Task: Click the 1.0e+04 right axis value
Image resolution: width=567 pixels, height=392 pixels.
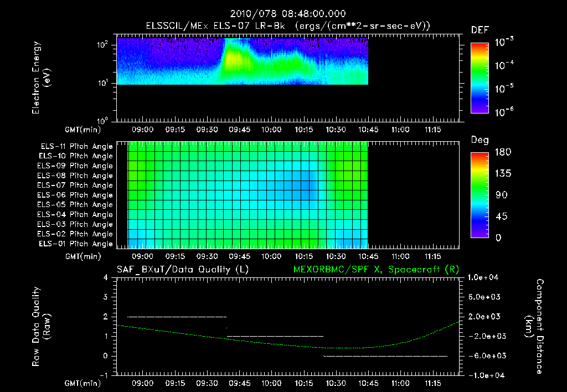Action: 483,277
